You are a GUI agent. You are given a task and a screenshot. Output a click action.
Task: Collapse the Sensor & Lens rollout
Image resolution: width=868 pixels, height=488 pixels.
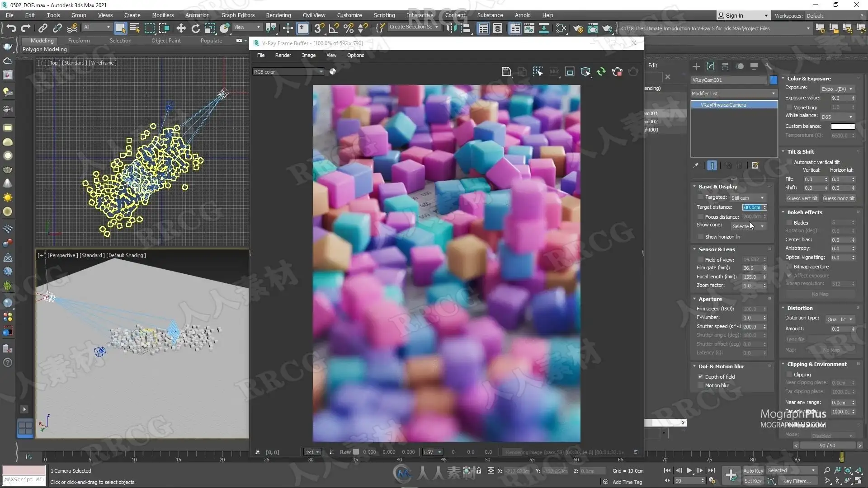tap(717, 249)
